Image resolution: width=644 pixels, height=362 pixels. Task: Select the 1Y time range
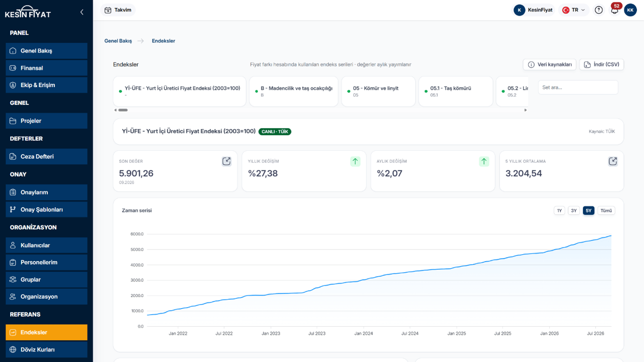559,211
